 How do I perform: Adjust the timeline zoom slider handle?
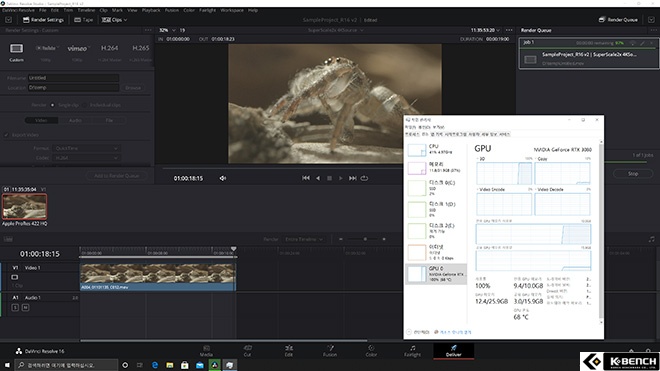click(365, 239)
